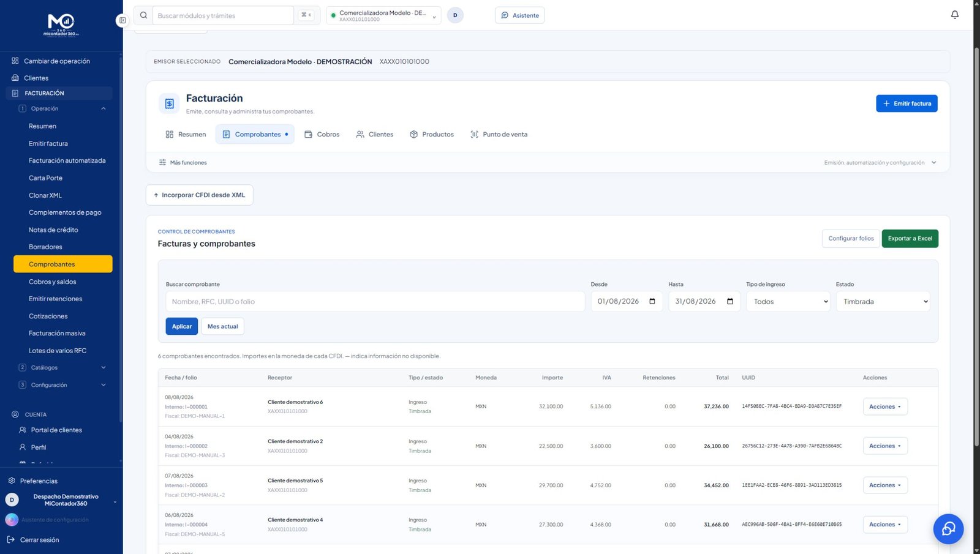This screenshot has width=980, height=554.
Task: Click the Facturación invoice header icon
Action: point(170,103)
